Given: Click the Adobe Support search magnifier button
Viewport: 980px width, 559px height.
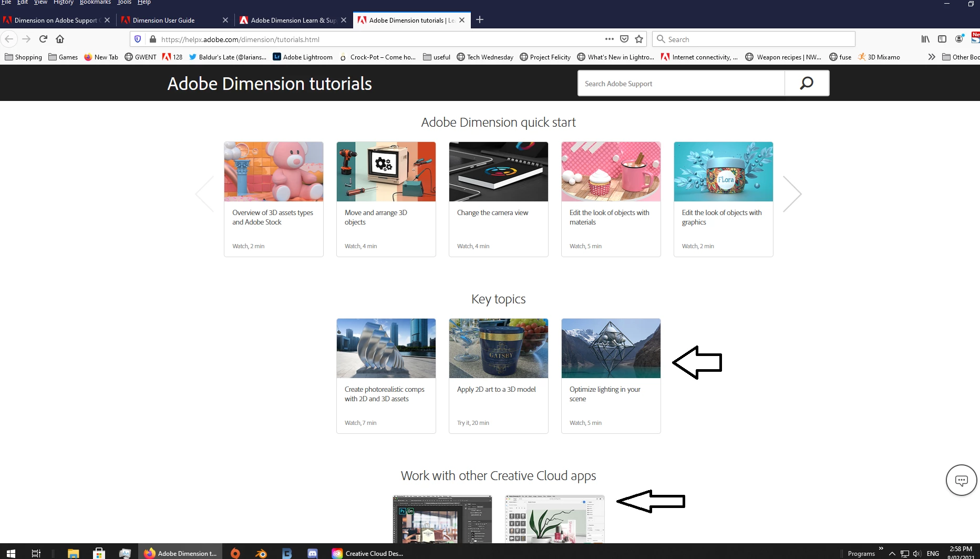Looking at the screenshot, I should pos(807,83).
